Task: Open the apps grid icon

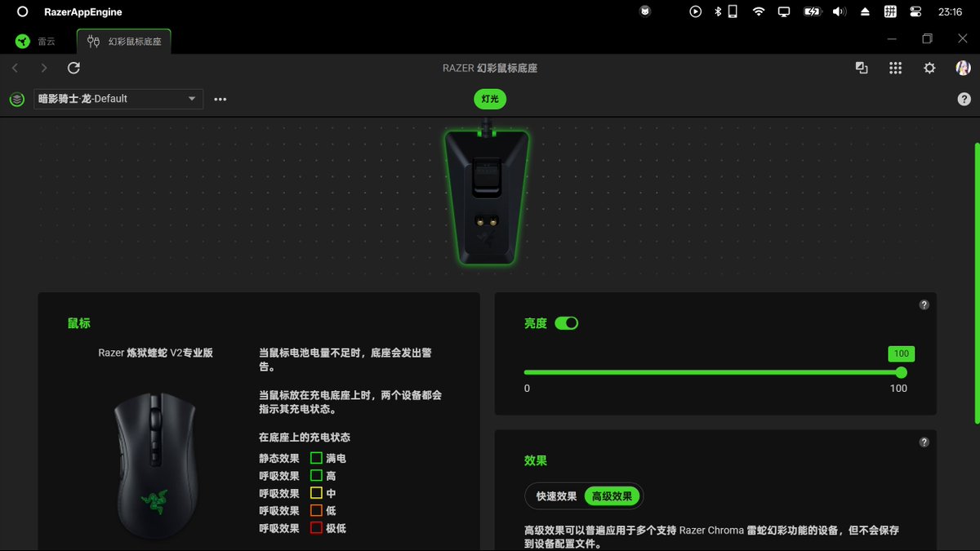Action: point(895,69)
